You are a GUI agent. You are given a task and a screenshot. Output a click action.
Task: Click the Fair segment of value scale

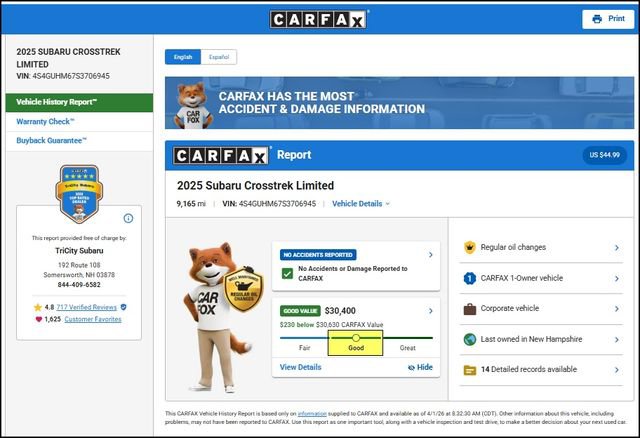[x=304, y=348]
